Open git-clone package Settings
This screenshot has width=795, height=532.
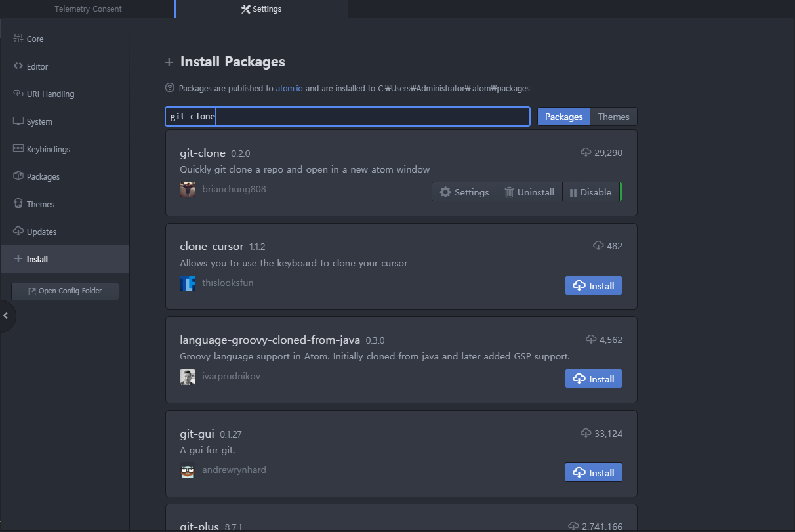click(x=464, y=192)
